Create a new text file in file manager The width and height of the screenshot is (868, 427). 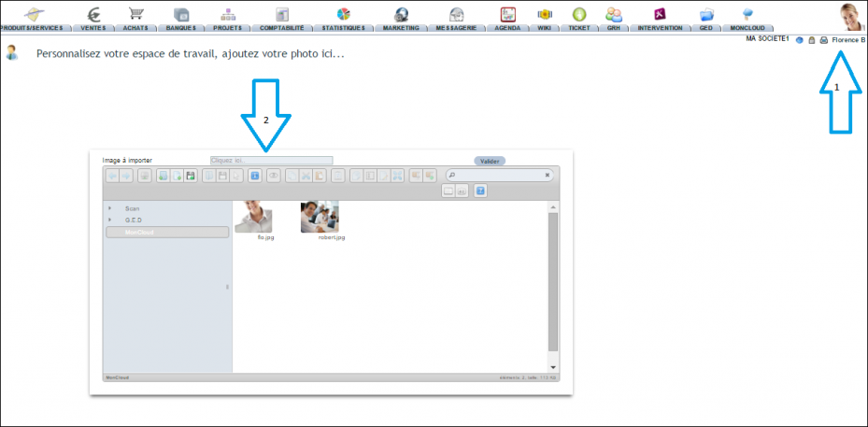pyautogui.click(x=176, y=176)
